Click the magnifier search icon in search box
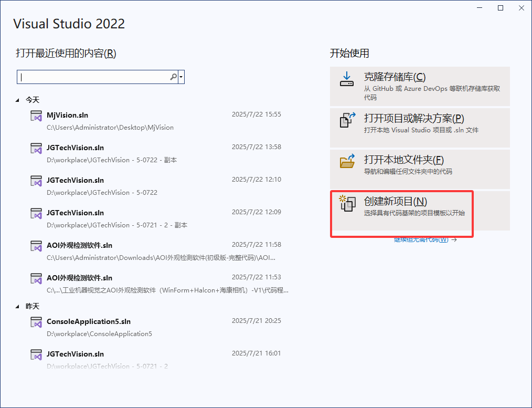 point(173,77)
